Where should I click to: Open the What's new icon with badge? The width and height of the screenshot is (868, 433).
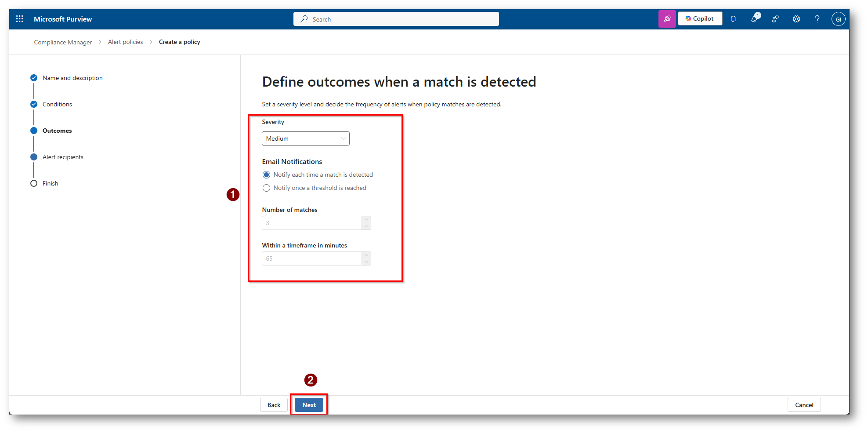coord(755,18)
